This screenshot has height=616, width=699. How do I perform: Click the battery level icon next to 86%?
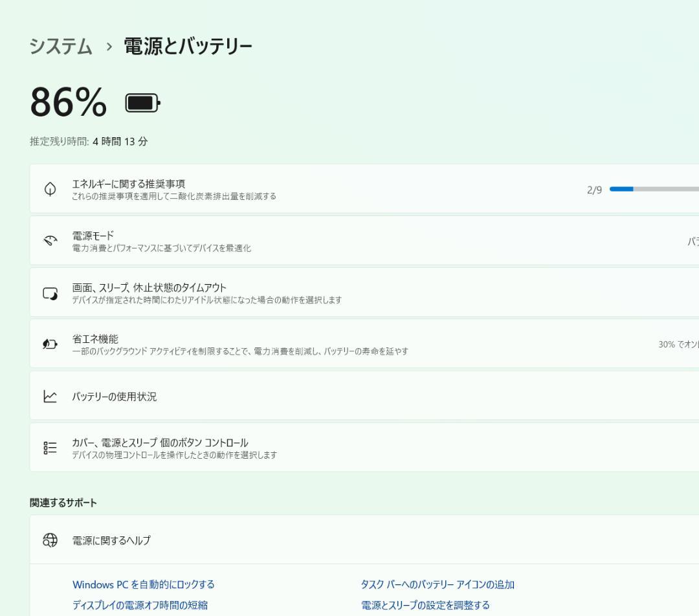142,102
